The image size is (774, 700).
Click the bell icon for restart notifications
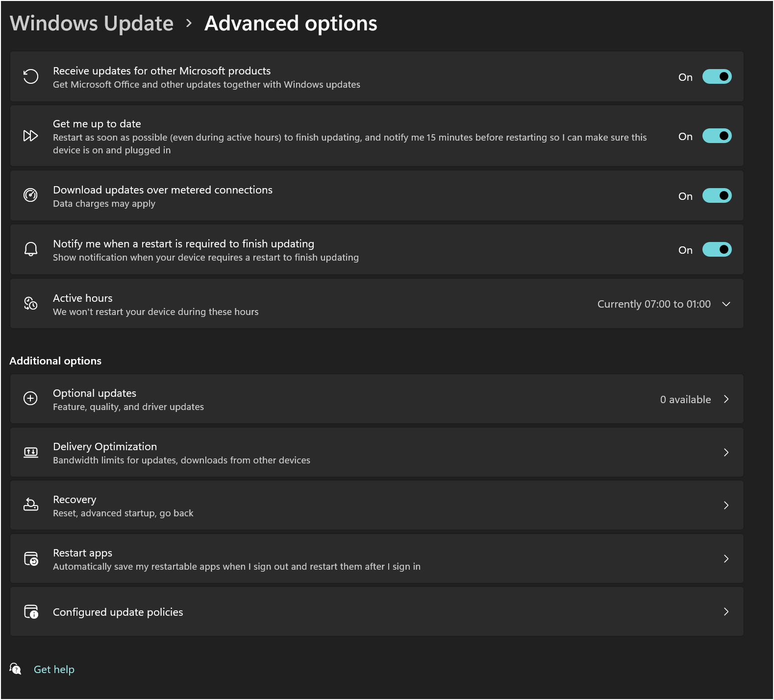point(31,249)
